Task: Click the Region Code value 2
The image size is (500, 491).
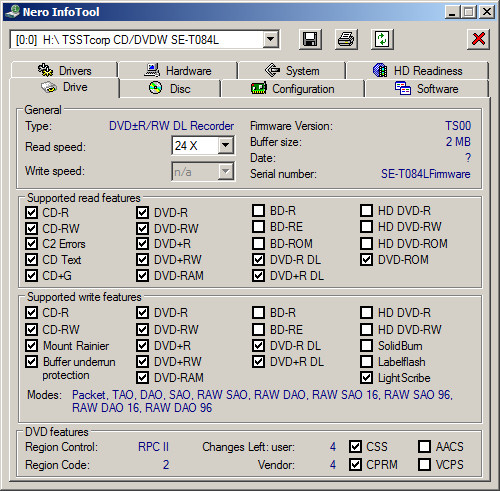Action: click(x=166, y=464)
